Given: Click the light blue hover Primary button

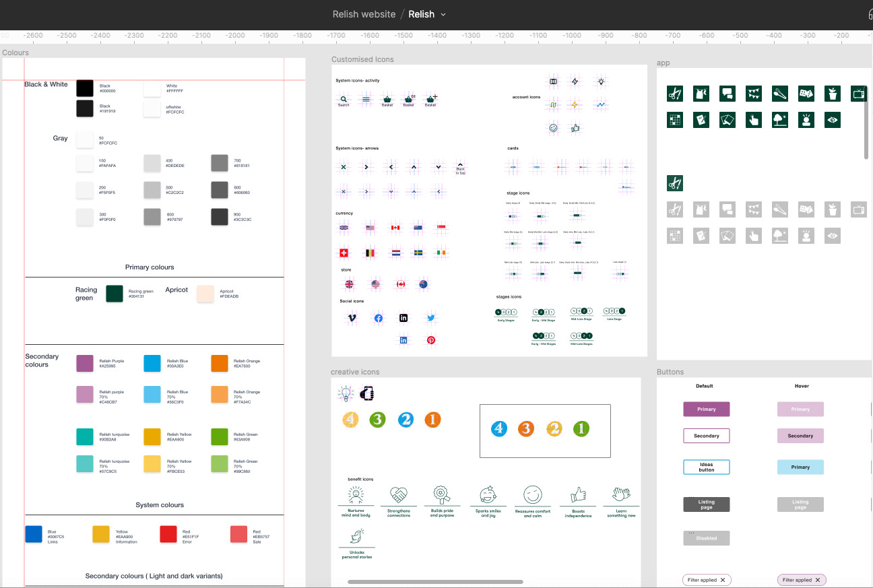Looking at the screenshot, I should 800,467.
